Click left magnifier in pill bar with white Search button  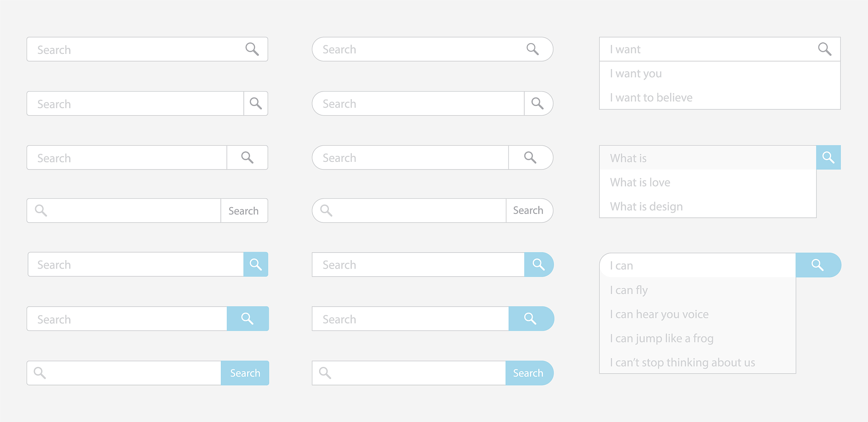326,210
